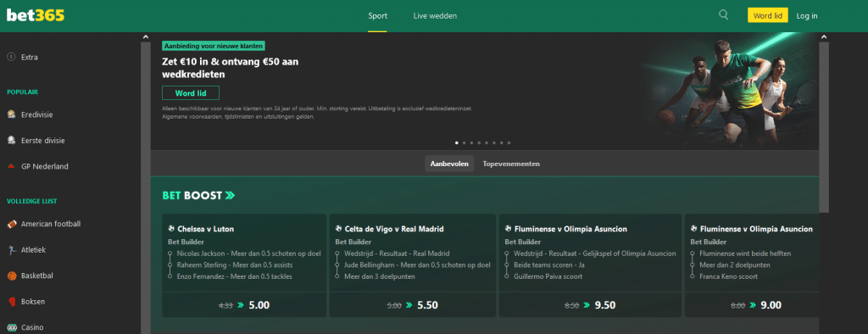Click the bet365 logo
Screen dimensions: 868x334
[36, 16]
